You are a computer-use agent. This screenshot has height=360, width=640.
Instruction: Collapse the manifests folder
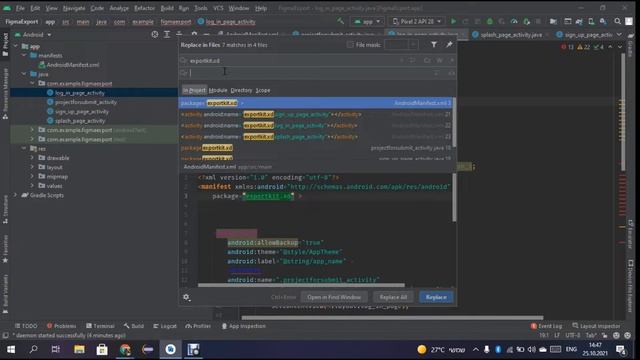tap(24, 55)
